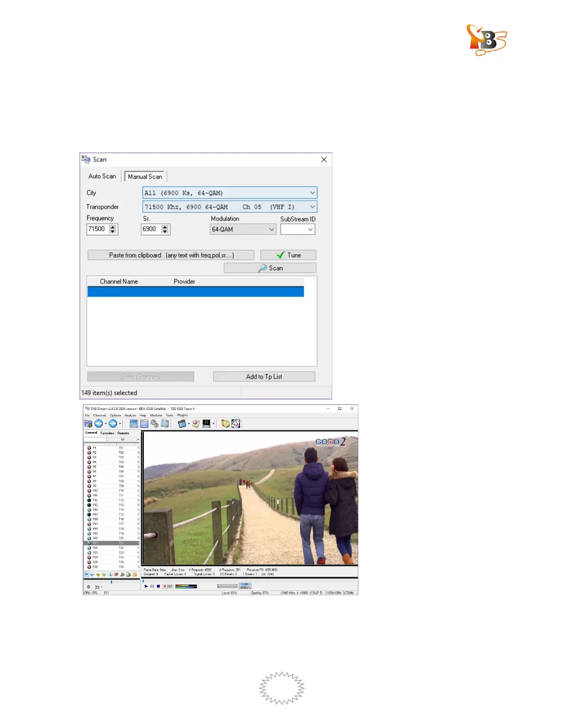Open the Analysis menu

[130, 415]
